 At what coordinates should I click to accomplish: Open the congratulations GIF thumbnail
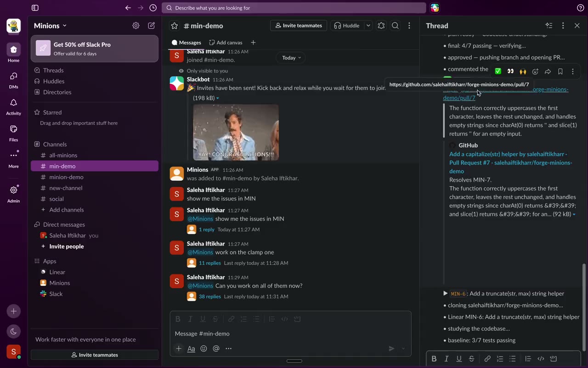point(236,132)
